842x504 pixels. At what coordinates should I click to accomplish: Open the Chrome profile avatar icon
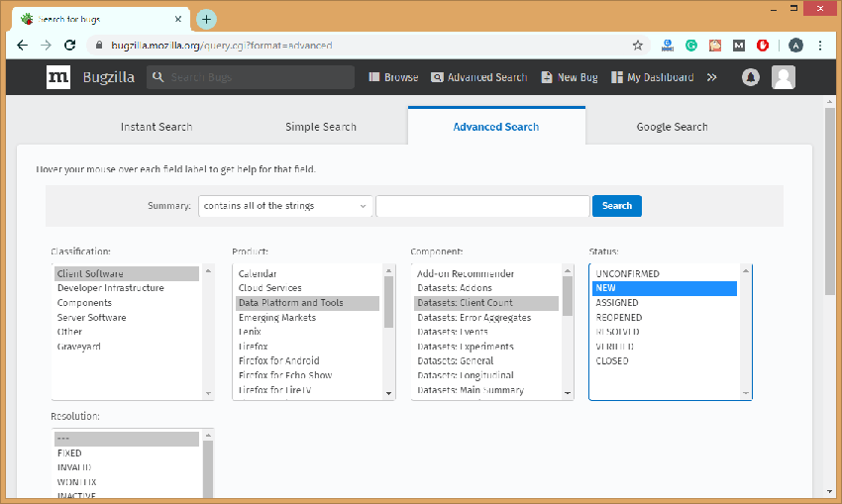click(795, 46)
